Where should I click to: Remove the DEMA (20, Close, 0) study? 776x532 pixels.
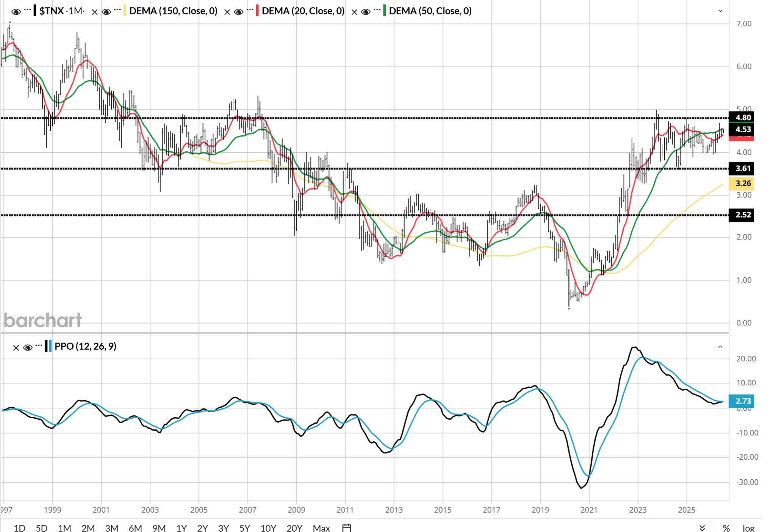click(x=227, y=12)
